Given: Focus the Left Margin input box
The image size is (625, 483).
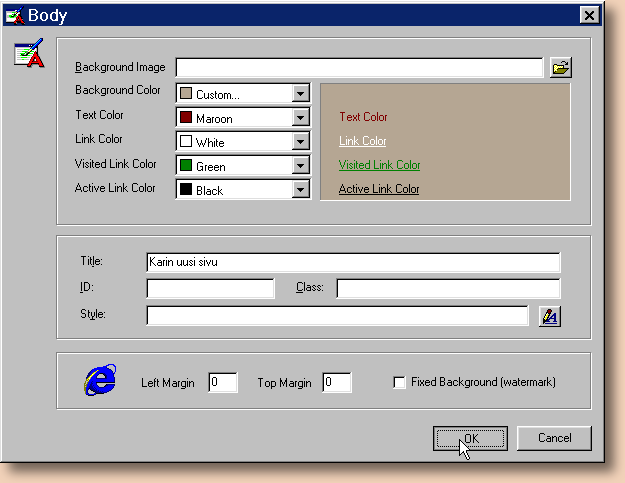Looking at the screenshot, I should (222, 383).
